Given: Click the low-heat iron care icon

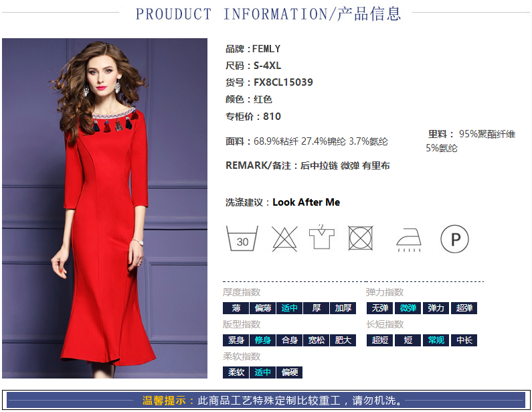Looking at the screenshot, I should click(x=409, y=240).
